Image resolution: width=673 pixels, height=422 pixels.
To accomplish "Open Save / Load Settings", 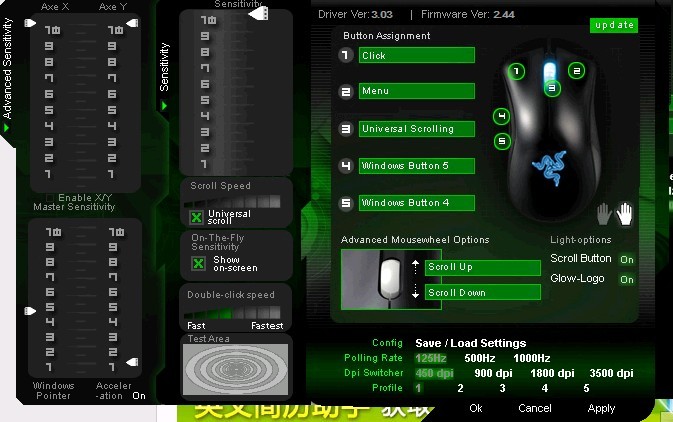I will pos(470,343).
